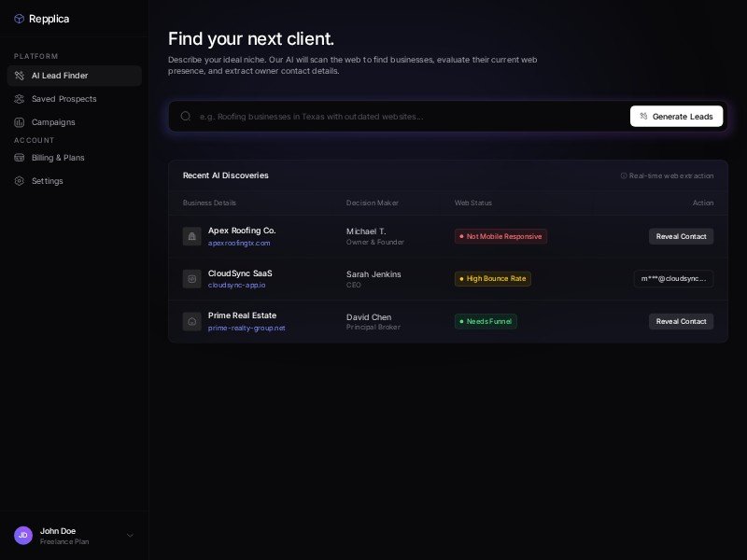The height and width of the screenshot is (560, 747).
Task: Open the apexroofingtx.com link
Action: click(x=239, y=243)
